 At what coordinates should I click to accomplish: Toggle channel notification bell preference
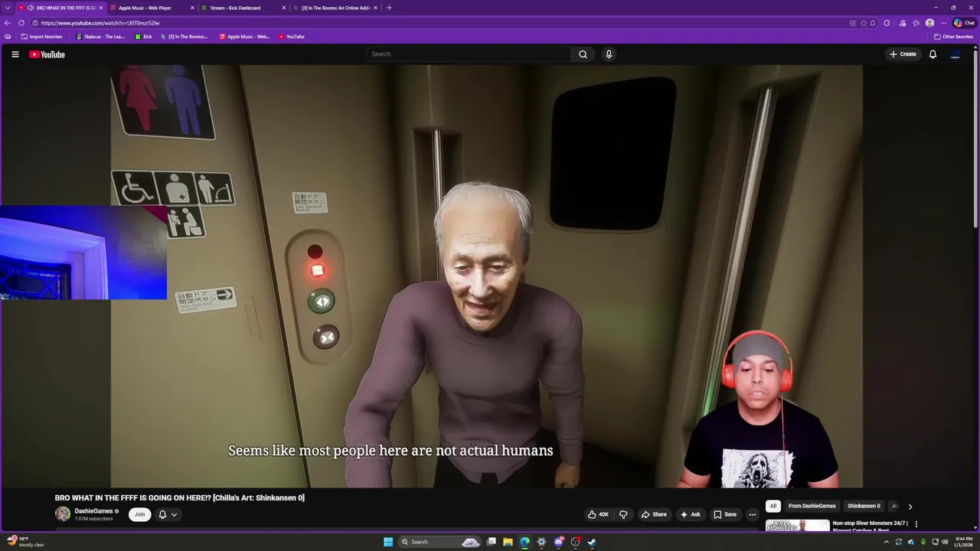(162, 514)
